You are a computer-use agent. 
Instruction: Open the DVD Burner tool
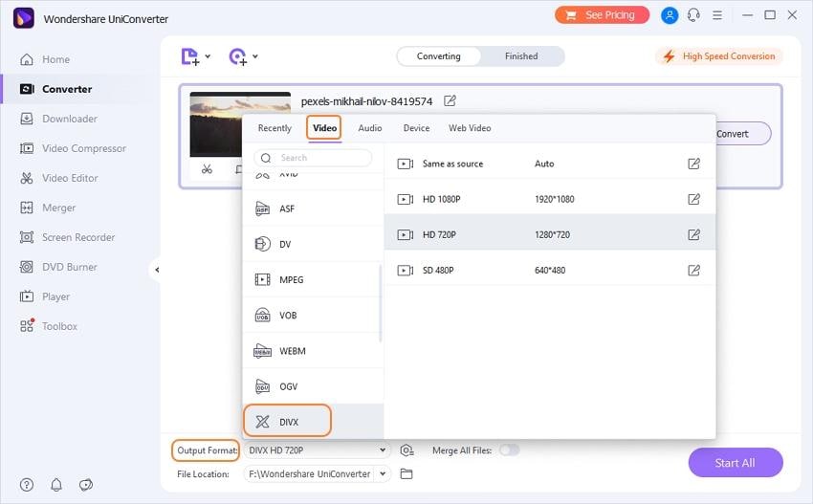[x=58, y=267]
